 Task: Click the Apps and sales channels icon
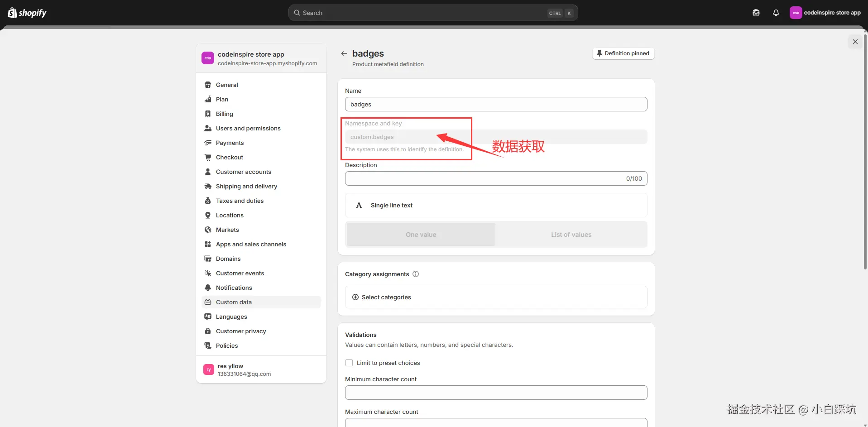pos(208,244)
